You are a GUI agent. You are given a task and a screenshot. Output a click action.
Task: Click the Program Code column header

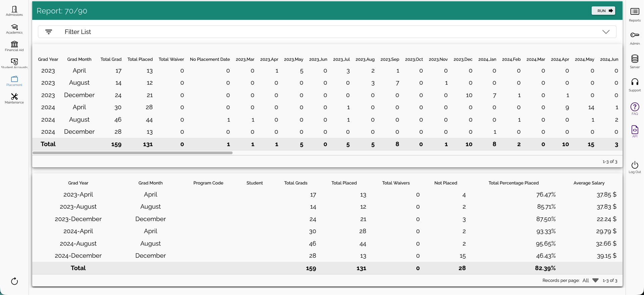[208, 183]
